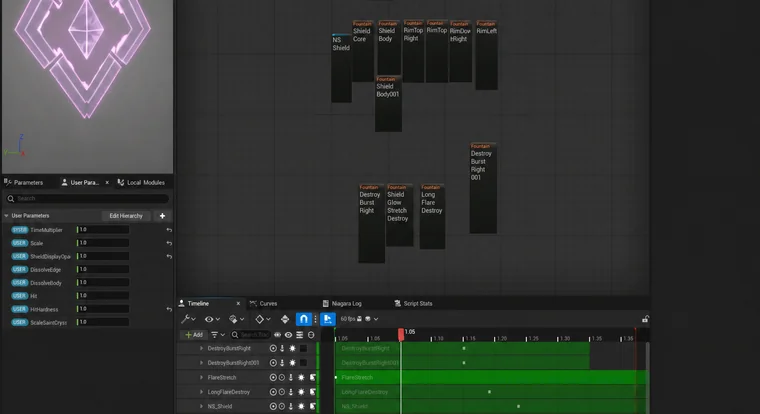
Task: Toggle isolate circle on LongFlareDestroy track
Action: tap(273, 392)
